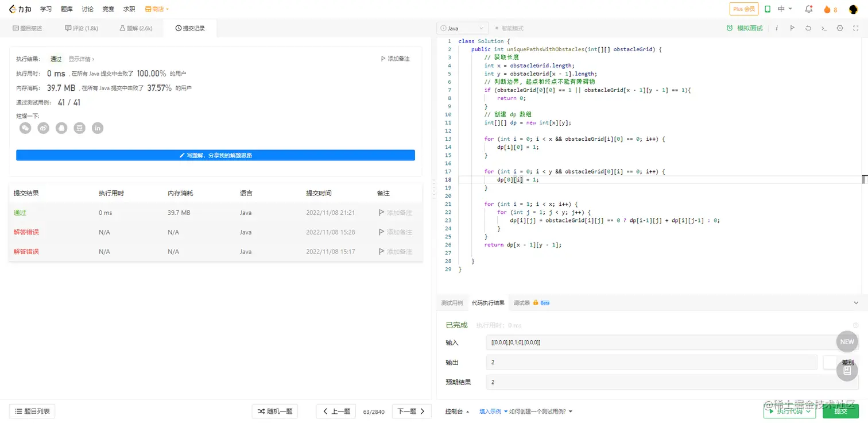Image resolution: width=868 pixels, height=423 pixels.
Task: Click the floating NEW badge button
Action: click(847, 341)
